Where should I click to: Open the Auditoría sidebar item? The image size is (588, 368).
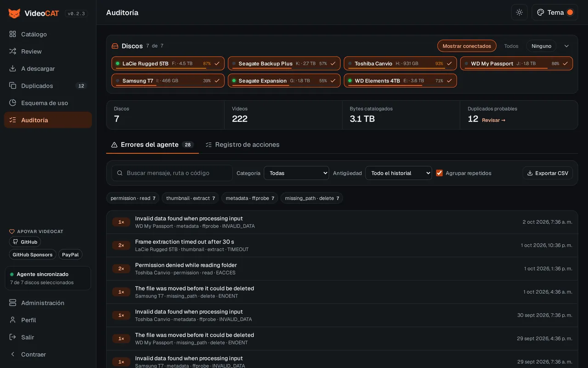pos(48,120)
